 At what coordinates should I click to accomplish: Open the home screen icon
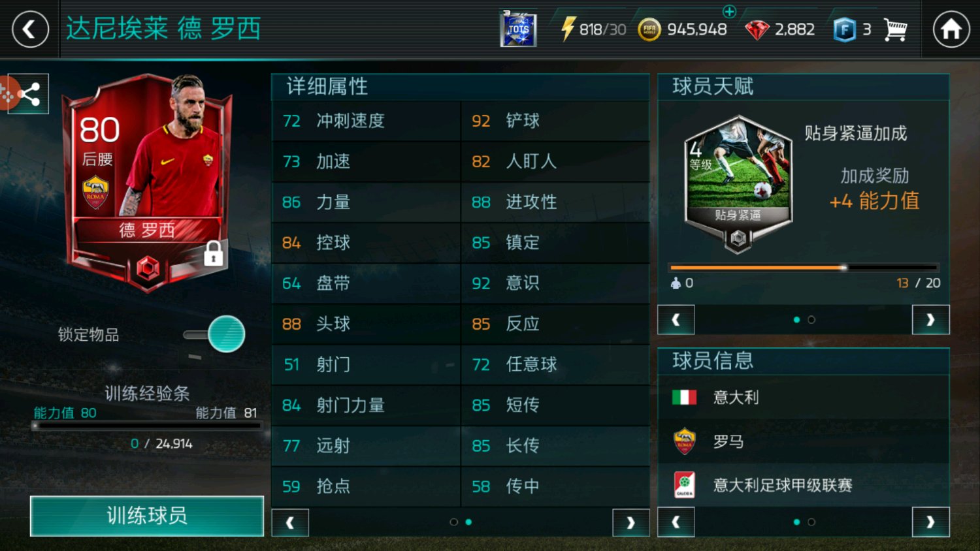(x=951, y=29)
